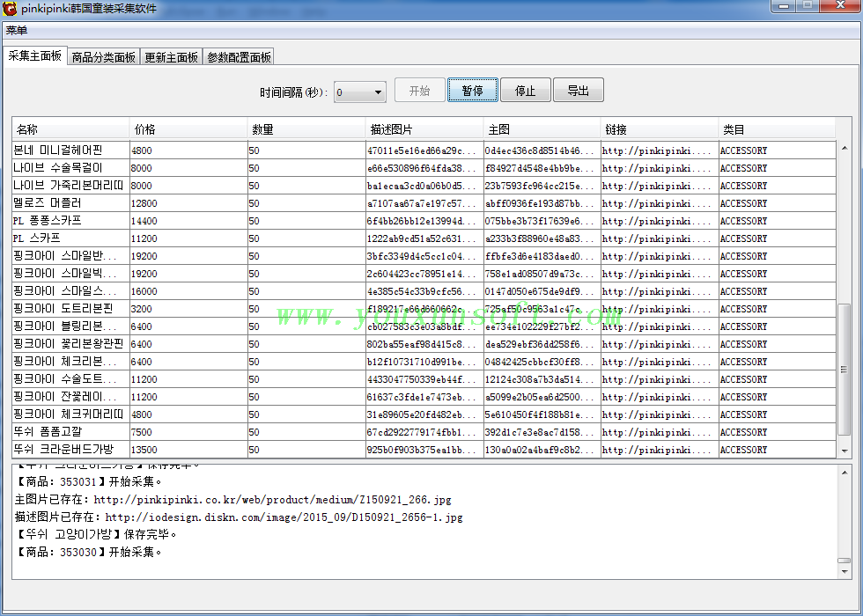The width and height of the screenshot is (863, 616).
Task: Click price cell 13500
Action: click(x=188, y=450)
